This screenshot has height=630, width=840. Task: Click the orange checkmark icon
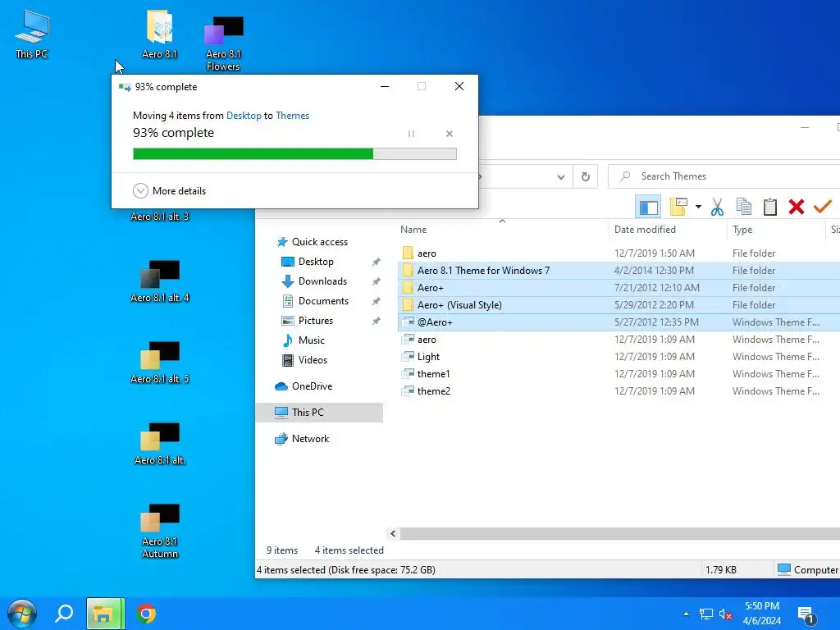point(822,206)
